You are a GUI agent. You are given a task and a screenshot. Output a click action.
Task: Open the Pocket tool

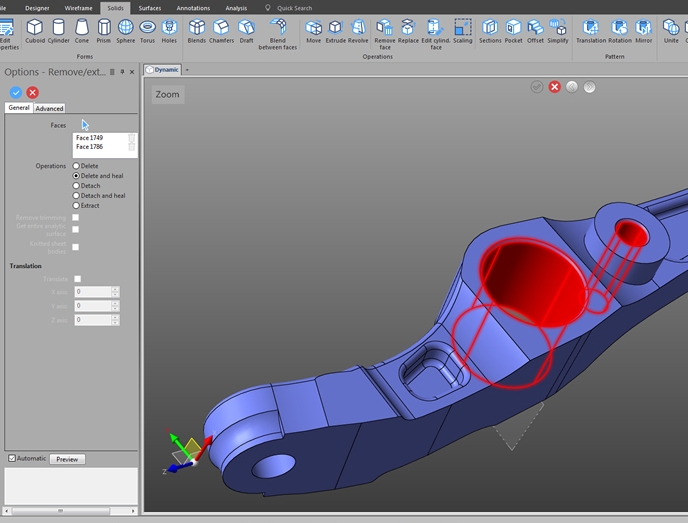[x=513, y=30]
